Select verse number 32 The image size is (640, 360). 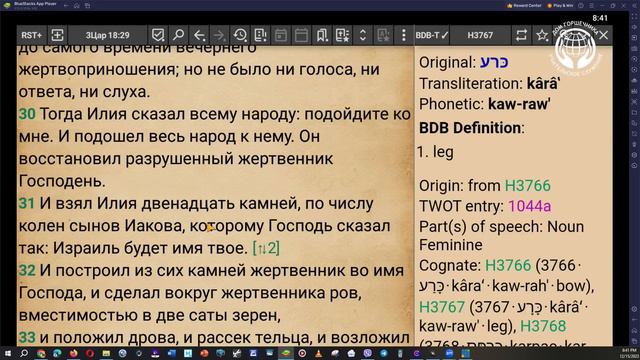tap(27, 270)
